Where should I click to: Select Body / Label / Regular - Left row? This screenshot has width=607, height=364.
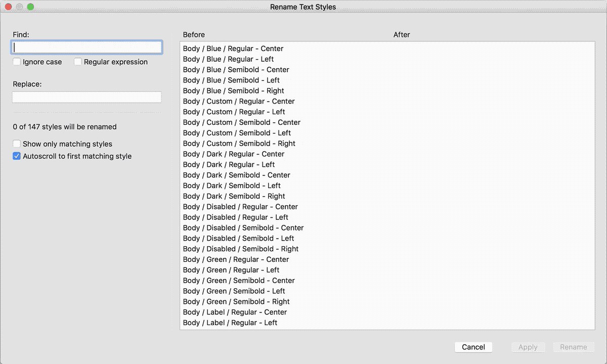point(387,323)
